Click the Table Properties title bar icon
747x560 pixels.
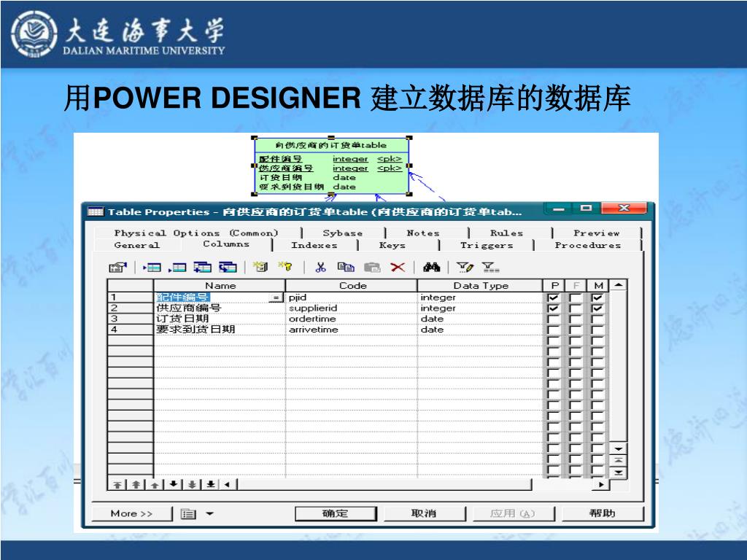[96, 212]
